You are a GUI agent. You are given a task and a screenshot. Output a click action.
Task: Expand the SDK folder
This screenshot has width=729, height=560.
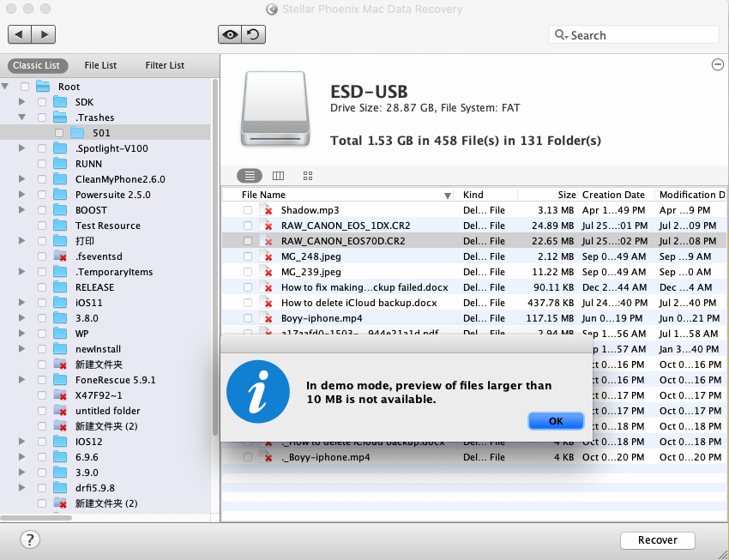[x=21, y=101]
